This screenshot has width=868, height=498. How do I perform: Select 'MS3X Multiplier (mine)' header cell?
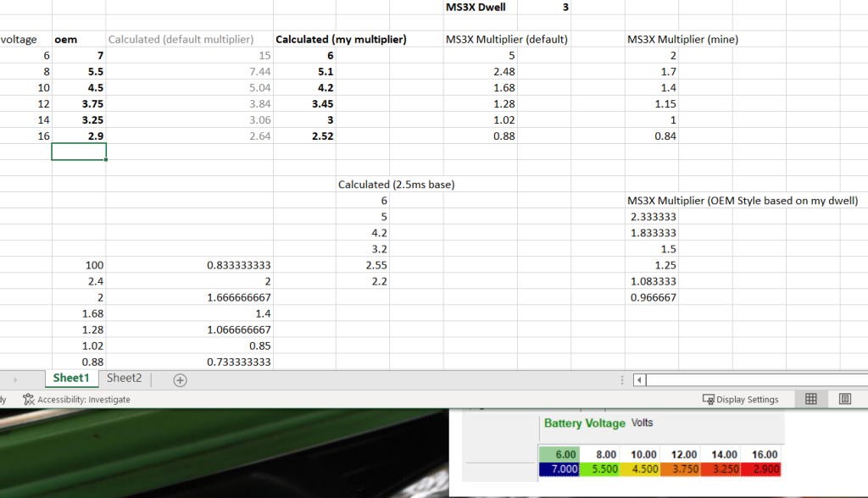(682, 39)
